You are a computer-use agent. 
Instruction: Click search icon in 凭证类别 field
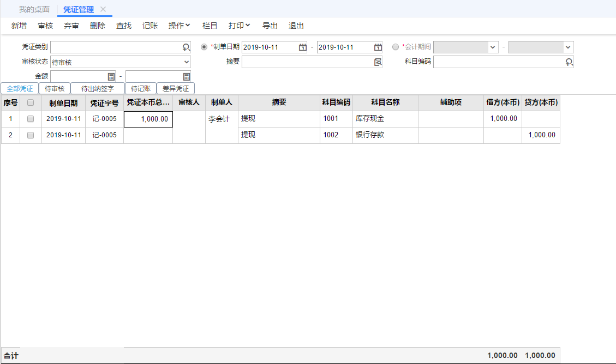tap(186, 47)
